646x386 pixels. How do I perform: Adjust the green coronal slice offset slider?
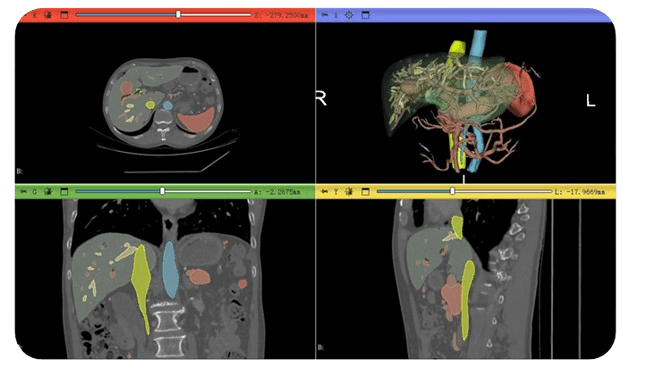pos(163,191)
